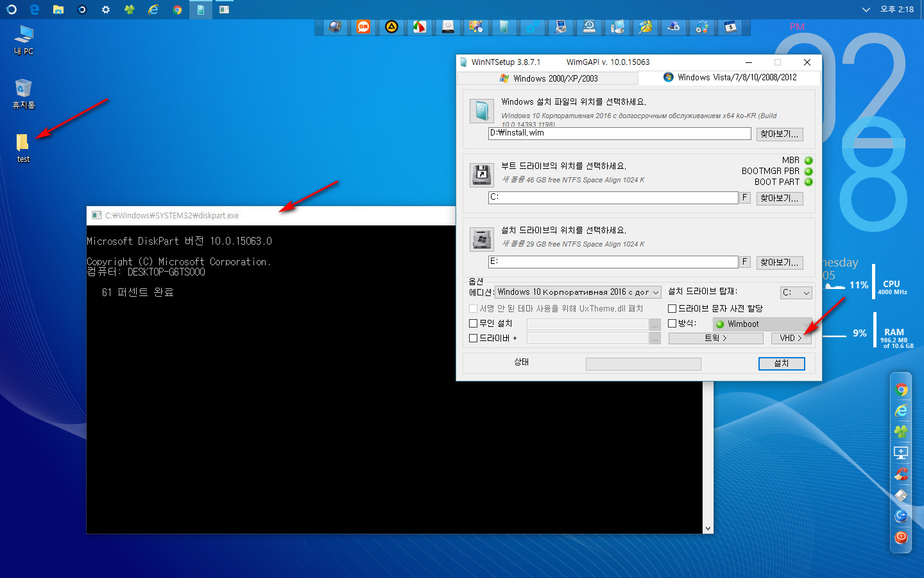Click the green BOOTMGR PBR status indicator

tap(809, 171)
